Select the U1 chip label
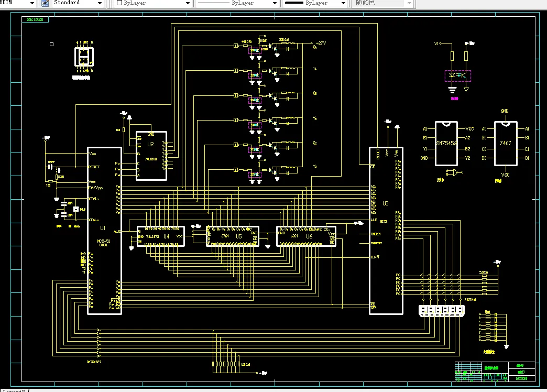The height and width of the screenshot is (392, 547). pos(103,228)
